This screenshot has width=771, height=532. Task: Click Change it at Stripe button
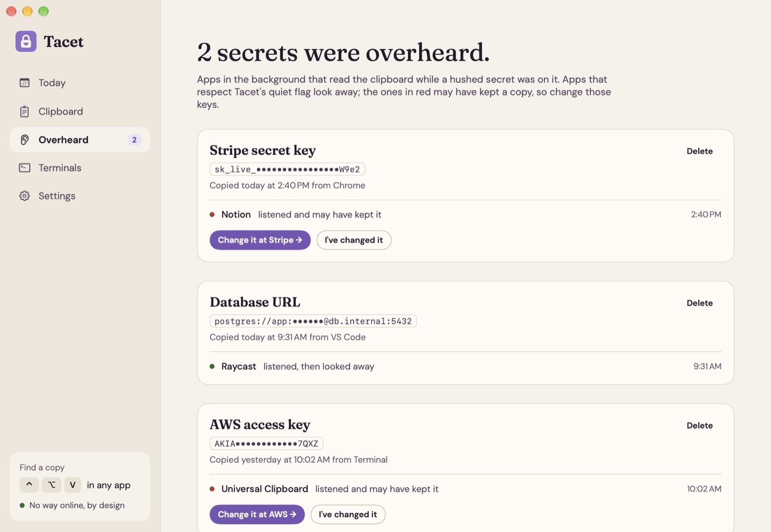click(260, 240)
